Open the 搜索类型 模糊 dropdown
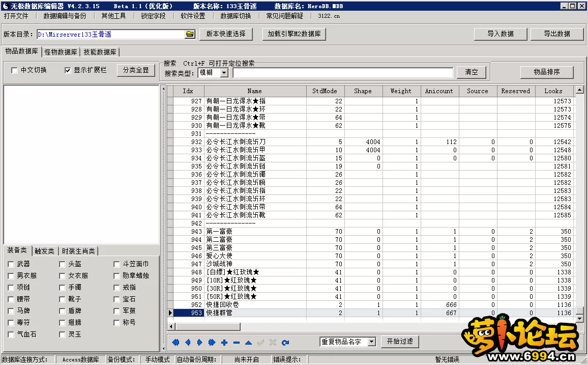 (224, 73)
